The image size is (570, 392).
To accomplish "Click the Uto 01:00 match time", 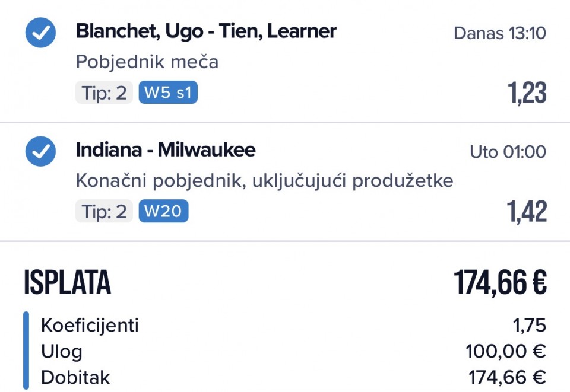I will coord(508,152).
